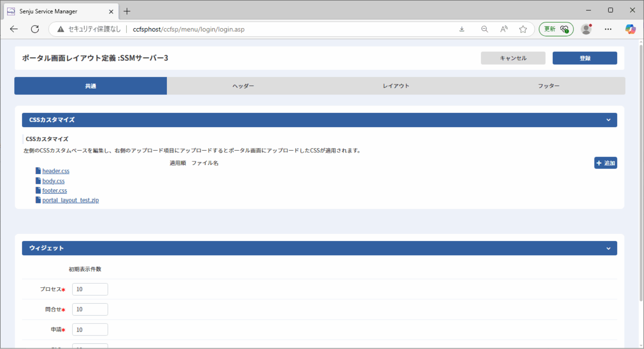Click the キャンセル button
The width and height of the screenshot is (644, 349).
click(x=513, y=58)
